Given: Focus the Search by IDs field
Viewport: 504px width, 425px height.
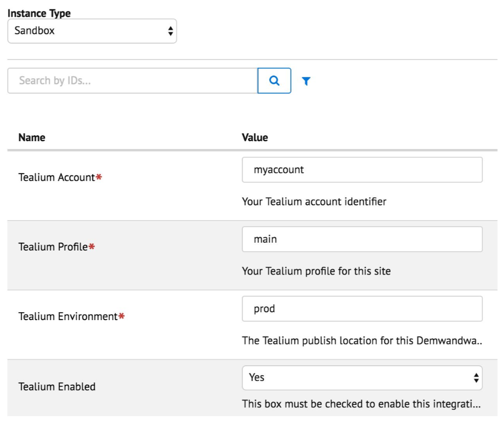Looking at the screenshot, I should coord(133,81).
